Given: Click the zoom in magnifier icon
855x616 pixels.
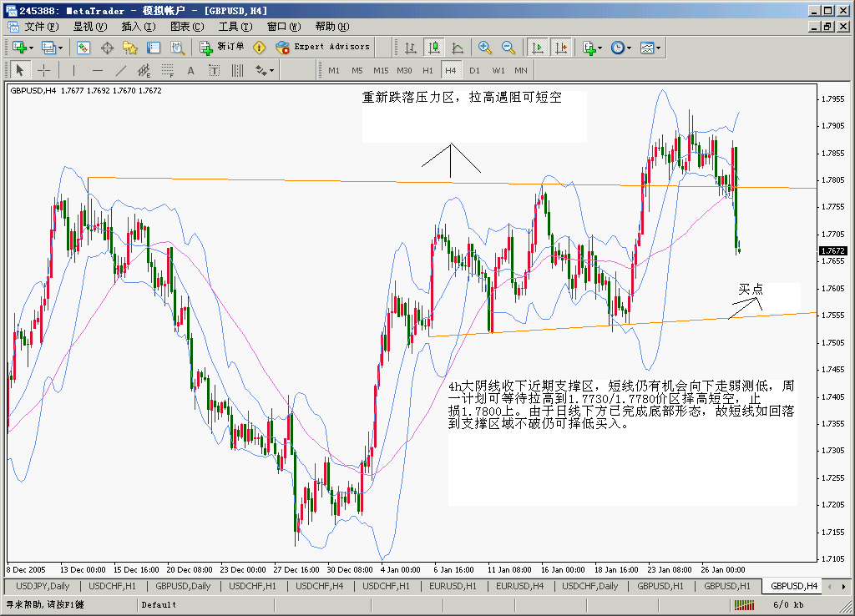Looking at the screenshot, I should (x=484, y=48).
